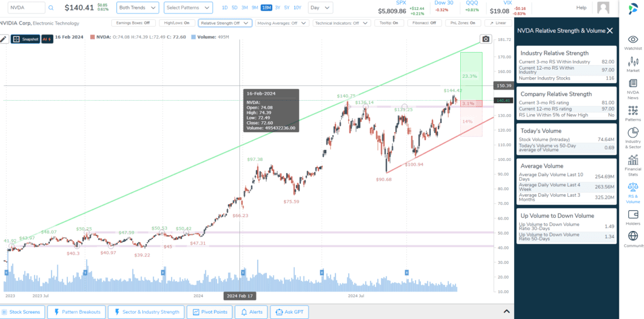Select the 1D time range

225,8
